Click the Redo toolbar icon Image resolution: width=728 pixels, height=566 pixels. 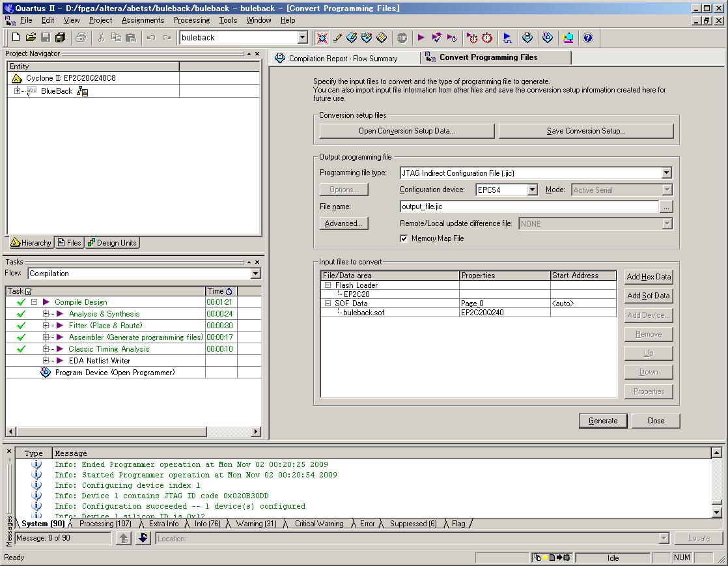pyautogui.click(x=166, y=38)
